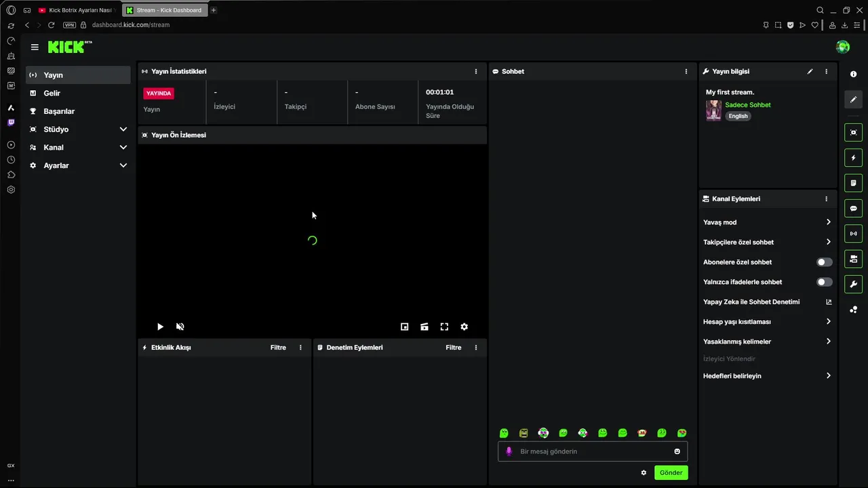Click the info icon in right widget bar
The height and width of the screenshot is (488, 868).
(853, 74)
